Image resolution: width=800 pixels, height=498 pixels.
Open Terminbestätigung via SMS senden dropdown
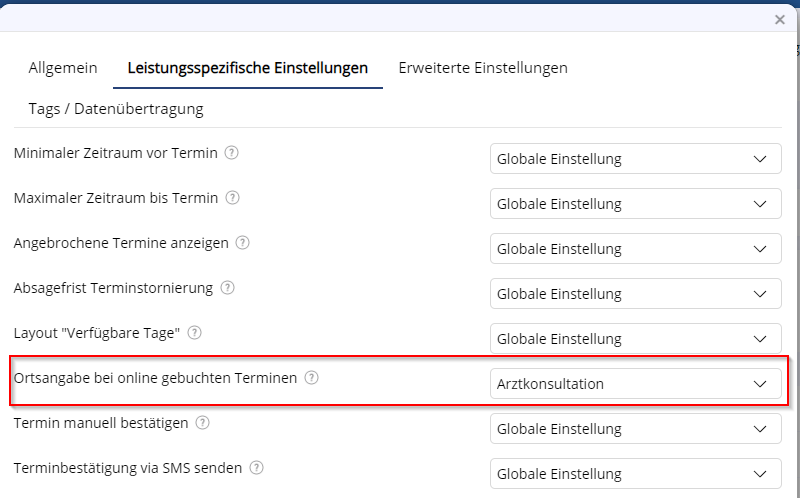(635, 474)
